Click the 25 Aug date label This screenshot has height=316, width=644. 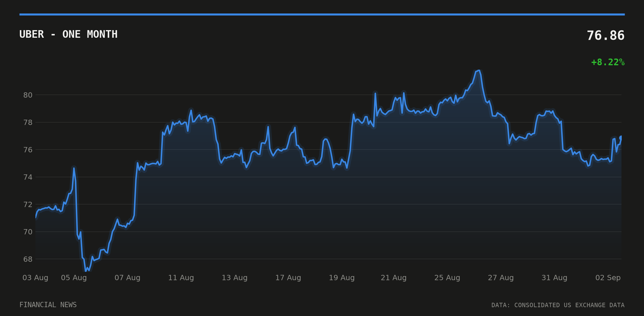(447, 278)
